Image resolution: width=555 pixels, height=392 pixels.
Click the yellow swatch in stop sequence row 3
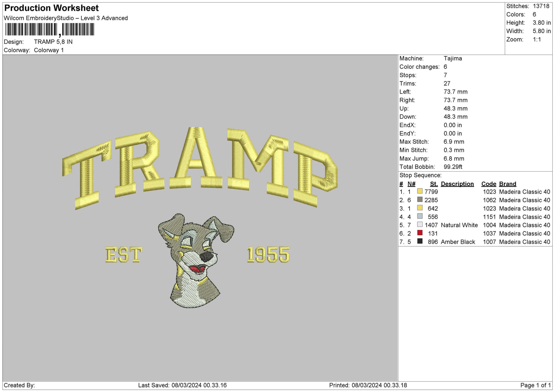click(420, 208)
